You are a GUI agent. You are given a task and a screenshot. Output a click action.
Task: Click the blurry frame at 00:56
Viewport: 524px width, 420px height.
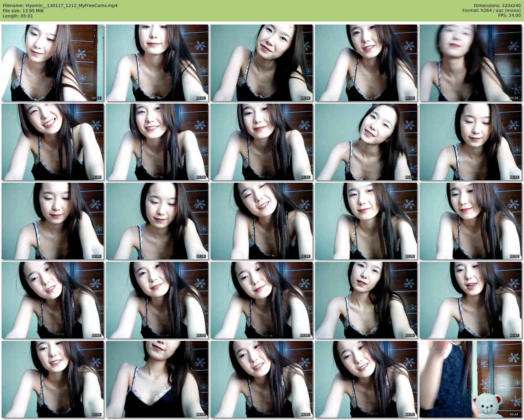coord(470,63)
